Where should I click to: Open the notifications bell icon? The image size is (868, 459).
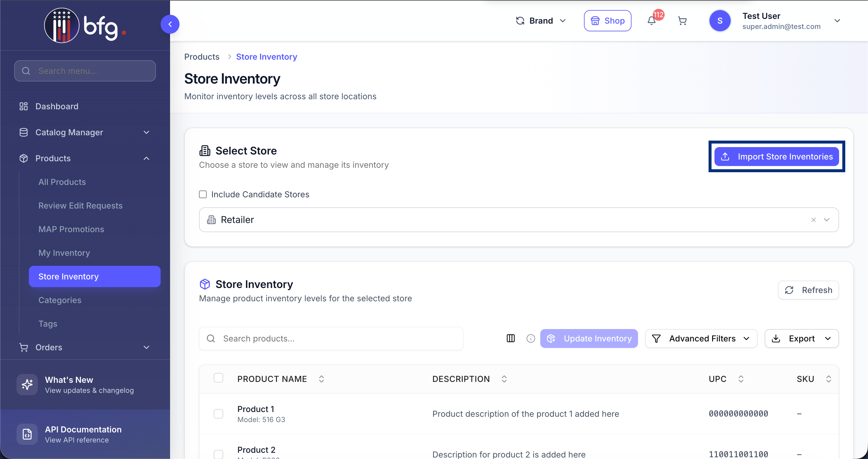pyautogui.click(x=651, y=21)
